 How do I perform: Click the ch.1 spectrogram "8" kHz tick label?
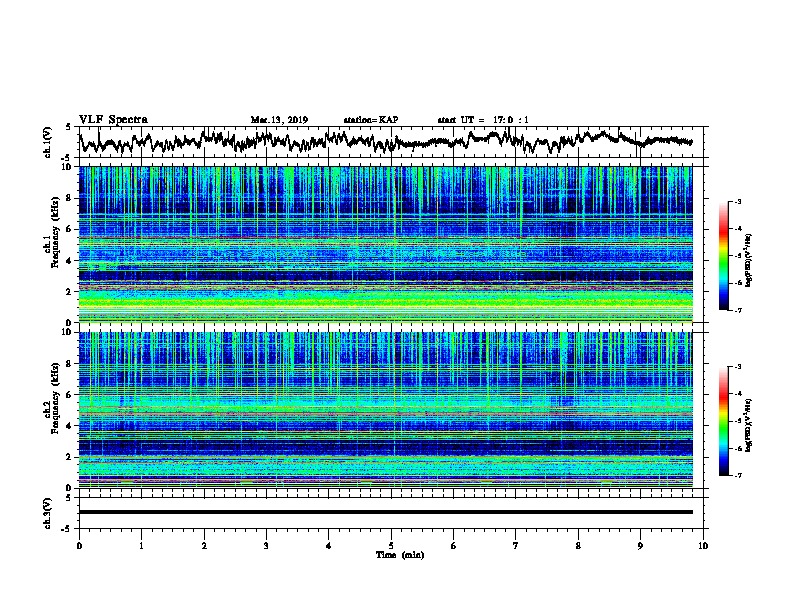pyautogui.click(x=70, y=198)
